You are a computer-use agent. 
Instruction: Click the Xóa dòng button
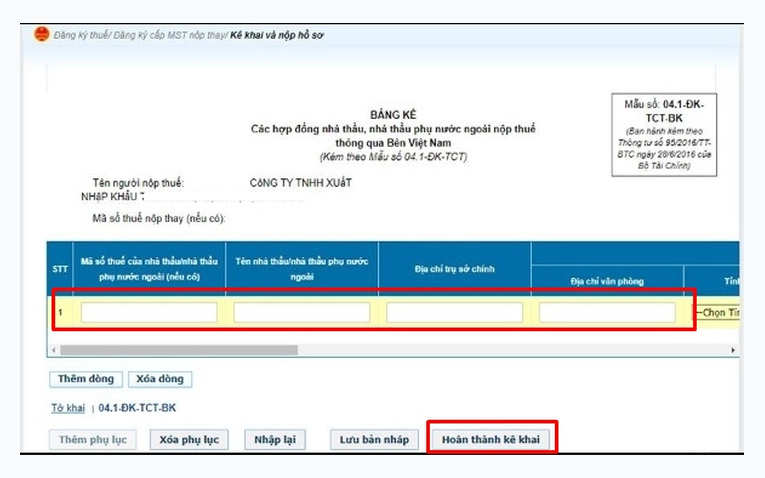160,379
